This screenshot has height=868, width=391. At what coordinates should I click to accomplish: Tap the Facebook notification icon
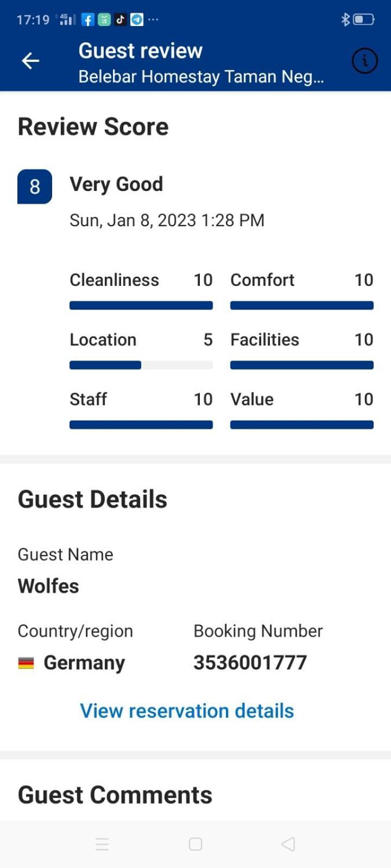pyautogui.click(x=87, y=20)
